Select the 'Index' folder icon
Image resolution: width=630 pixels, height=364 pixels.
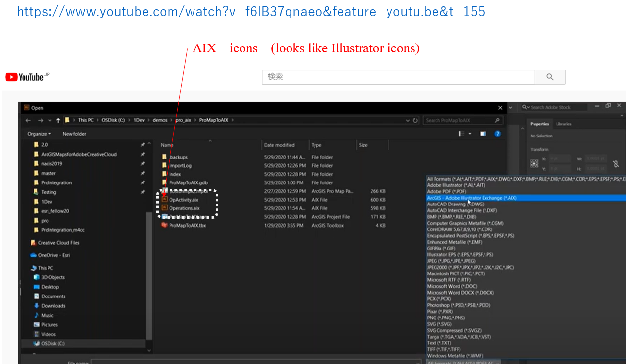[164, 174]
